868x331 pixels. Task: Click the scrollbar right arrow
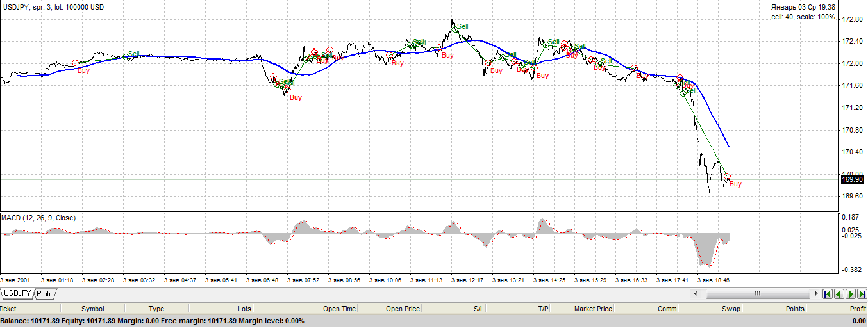click(x=815, y=294)
